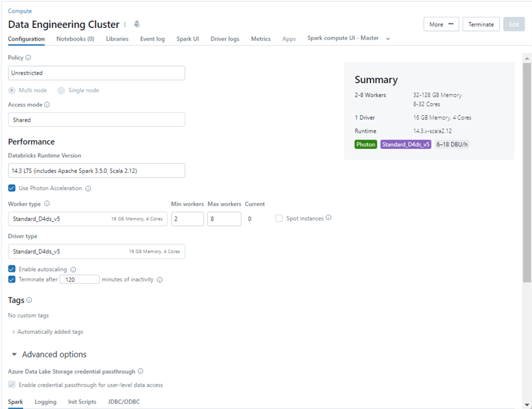Viewport: 532px width, 409px height.
Task: Click the Terminate button
Action: [x=481, y=24]
